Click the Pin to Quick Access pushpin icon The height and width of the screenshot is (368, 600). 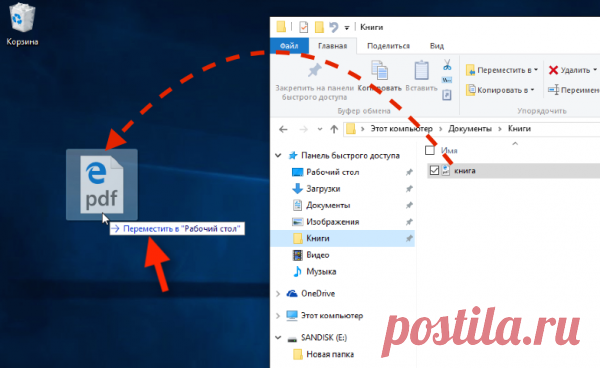click(x=315, y=70)
